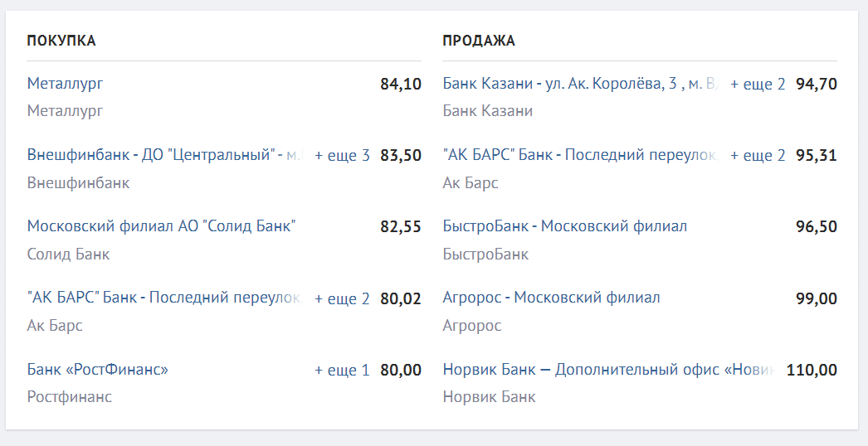Expand "+ еще 2" next to rate 95,31
The width and height of the screenshot is (868, 446).
(x=758, y=156)
